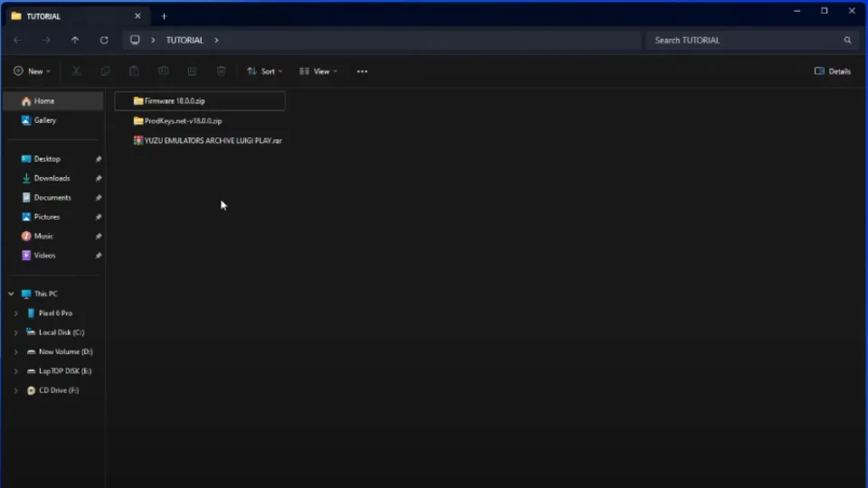Screen dimensions: 868x488
Task: Click the Cut scissors icon
Action: pyautogui.click(x=76, y=70)
